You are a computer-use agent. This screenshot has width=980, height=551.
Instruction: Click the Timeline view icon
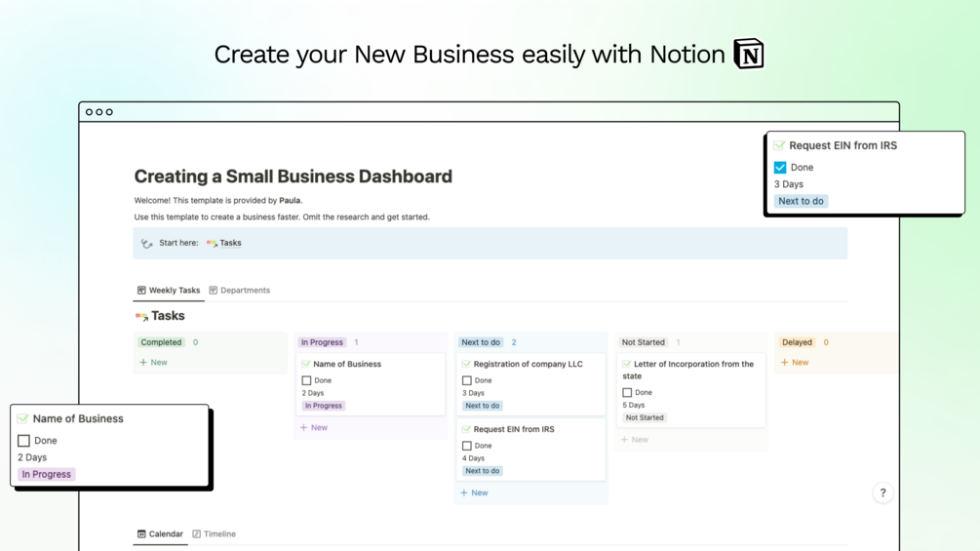[196, 534]
